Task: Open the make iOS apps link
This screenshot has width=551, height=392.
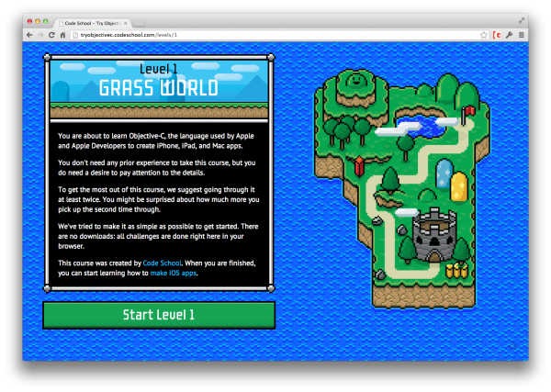Action: (x=174, y=273)
